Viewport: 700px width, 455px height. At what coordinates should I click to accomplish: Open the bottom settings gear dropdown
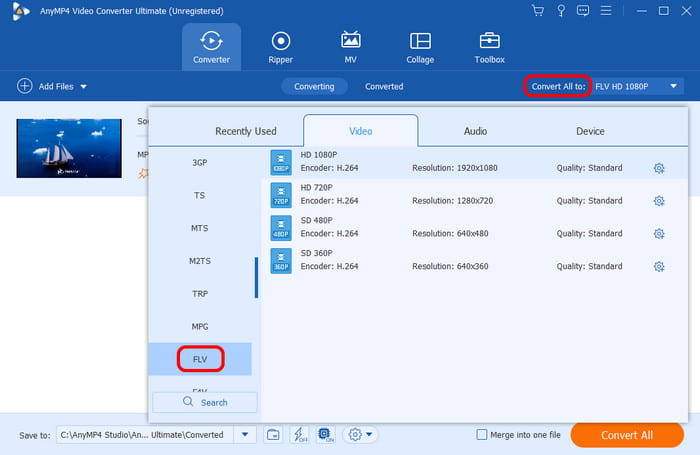tap(360, 434)
